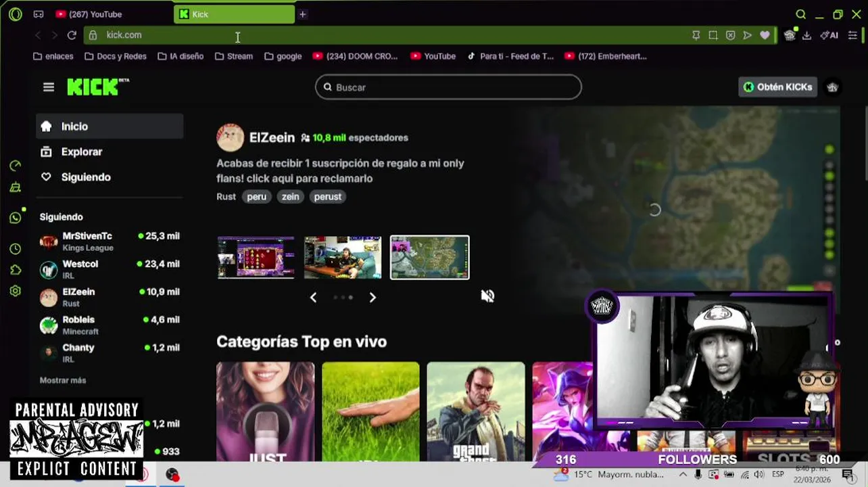Open the GX Corner gamepad icon
Viewport: 868px width, 487px height.
coord(39,14)
